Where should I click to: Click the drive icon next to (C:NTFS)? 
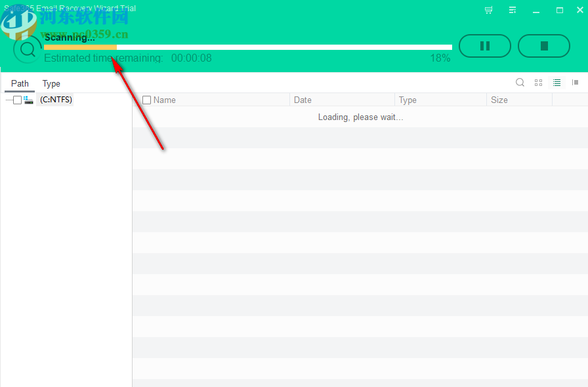click(28, 99)
